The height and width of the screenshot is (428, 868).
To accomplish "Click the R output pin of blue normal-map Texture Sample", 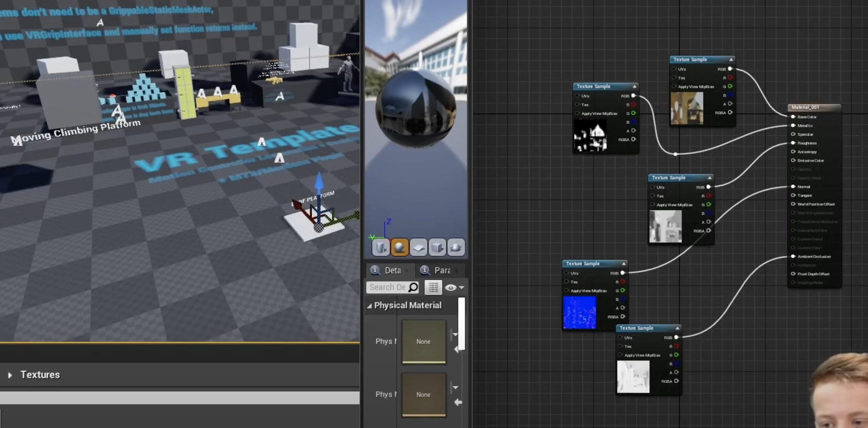I will (623, 282).
